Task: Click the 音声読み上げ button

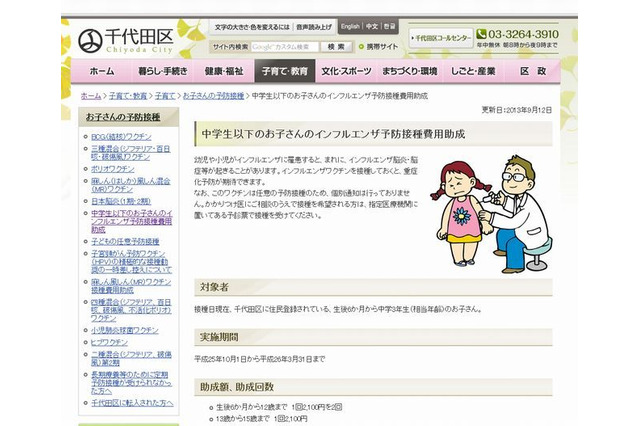Action: (x=314, y=27)
